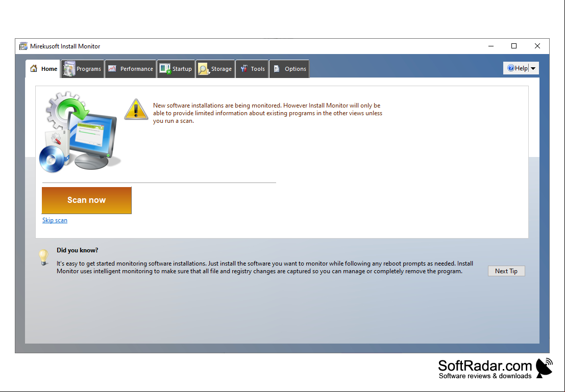The image size is (565, 392).
Task: Click the blue Help question mark icon
Action: point(510,68)
